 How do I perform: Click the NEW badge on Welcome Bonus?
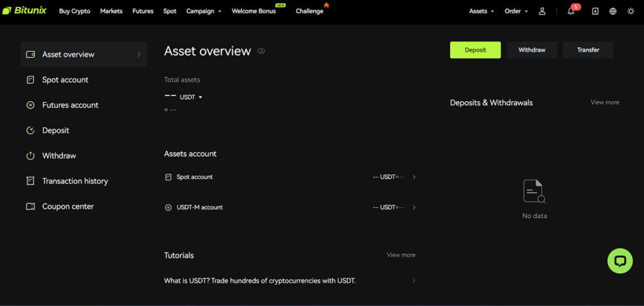(x=280, y=5)
